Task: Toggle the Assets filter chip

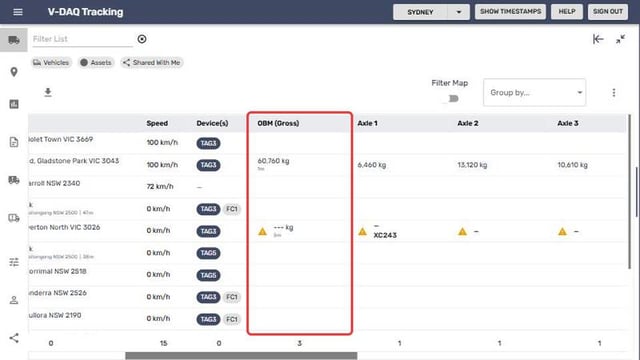Action: click(x=96, y=62)
